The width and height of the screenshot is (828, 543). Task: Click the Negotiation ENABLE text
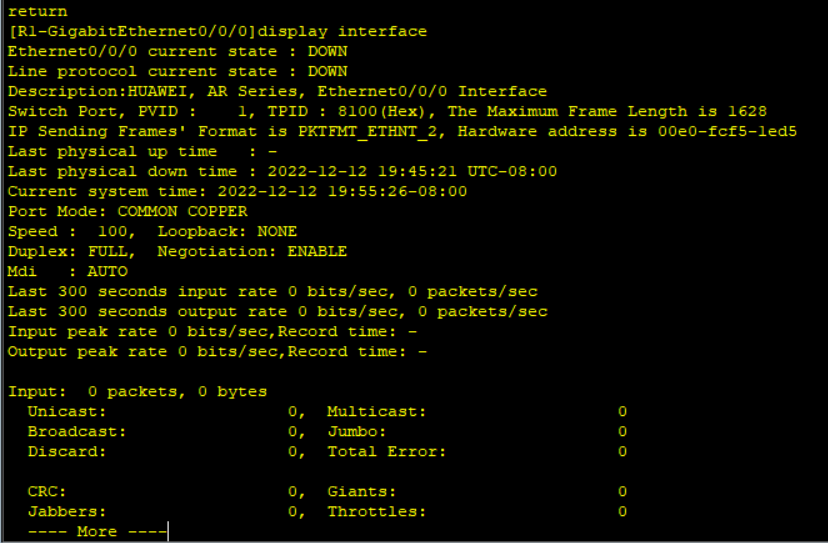[252, 251]
